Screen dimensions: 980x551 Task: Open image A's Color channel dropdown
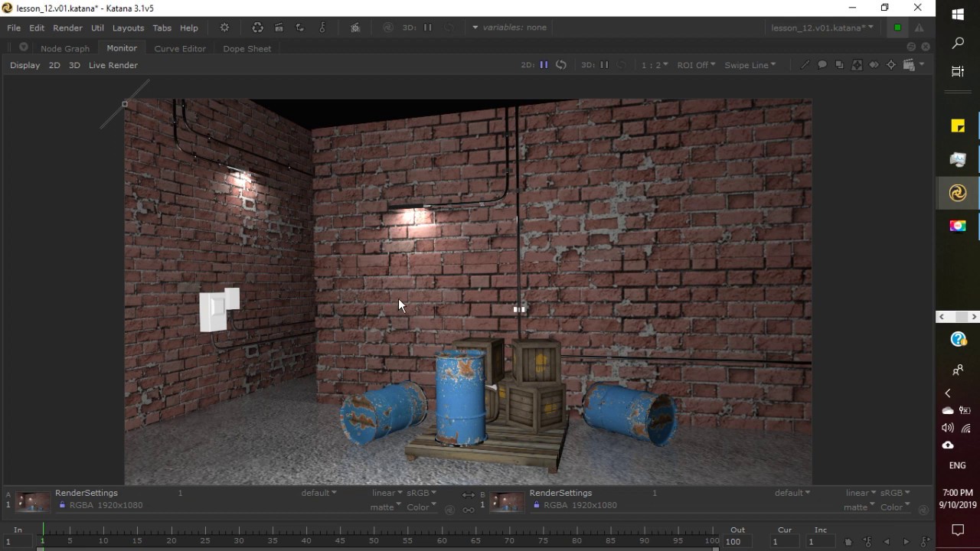point(421,507)
